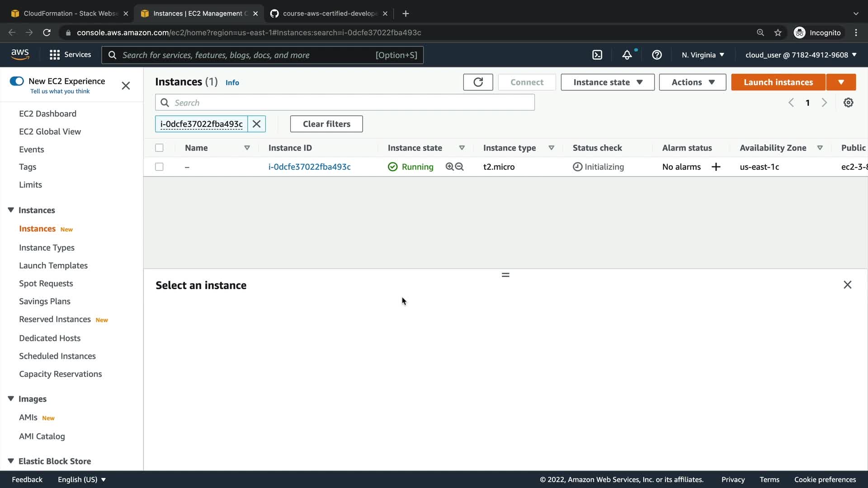Open instance ID i-0dcfe37022fba493c link
This screenshot has height=488, width=868.
(309, 167)
